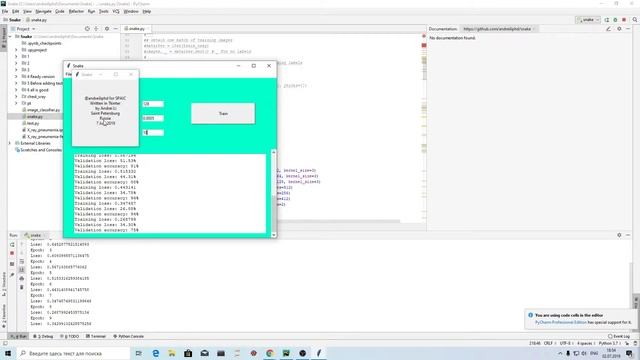Viewport: 640px width, 360px height.
Task: Open the Terminal tool window tab
Action: (96, 336)
